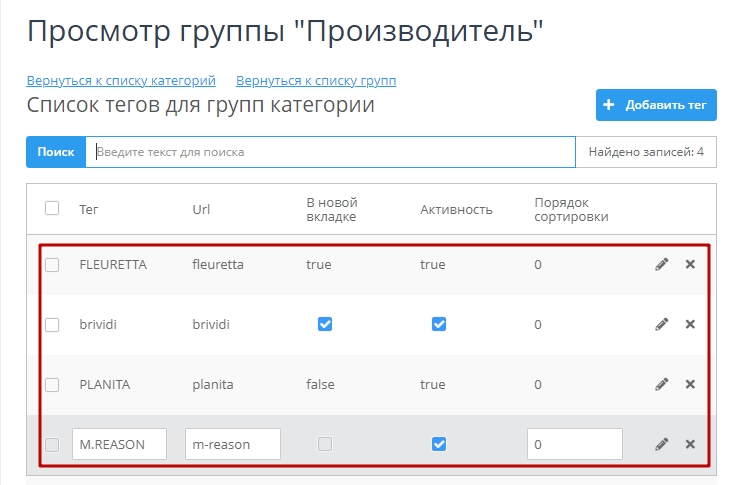Screen dimensions: 740x485
Task: Click the blue 'Поиск' button
Action: pyautogui.click(x=56, y=152)
